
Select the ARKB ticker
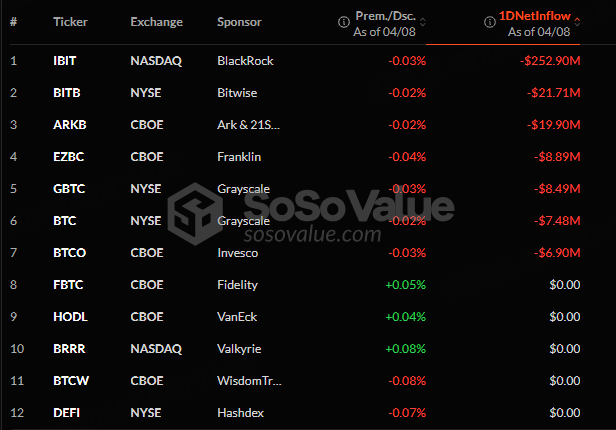pyautogui.click(x=70, y=125)
